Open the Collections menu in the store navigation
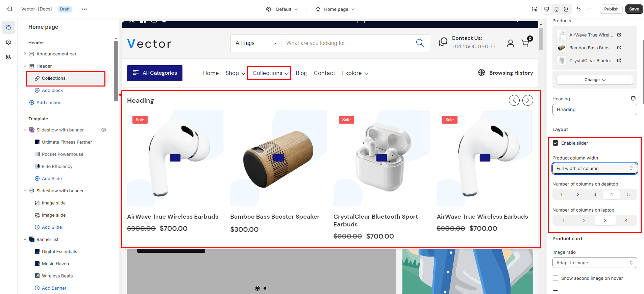The height and width of the screenshot is (294, 644). click(270, 73)
